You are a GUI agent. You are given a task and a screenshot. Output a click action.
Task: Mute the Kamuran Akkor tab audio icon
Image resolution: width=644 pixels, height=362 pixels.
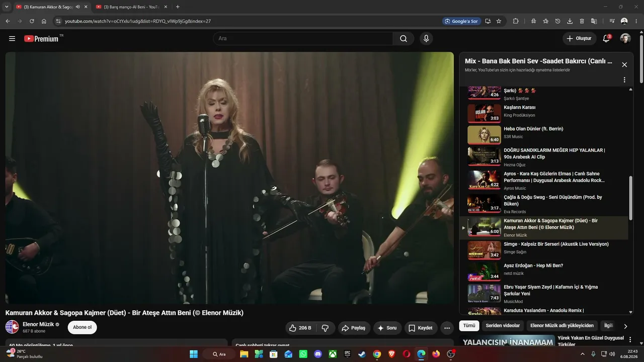[x=77, y=7]
